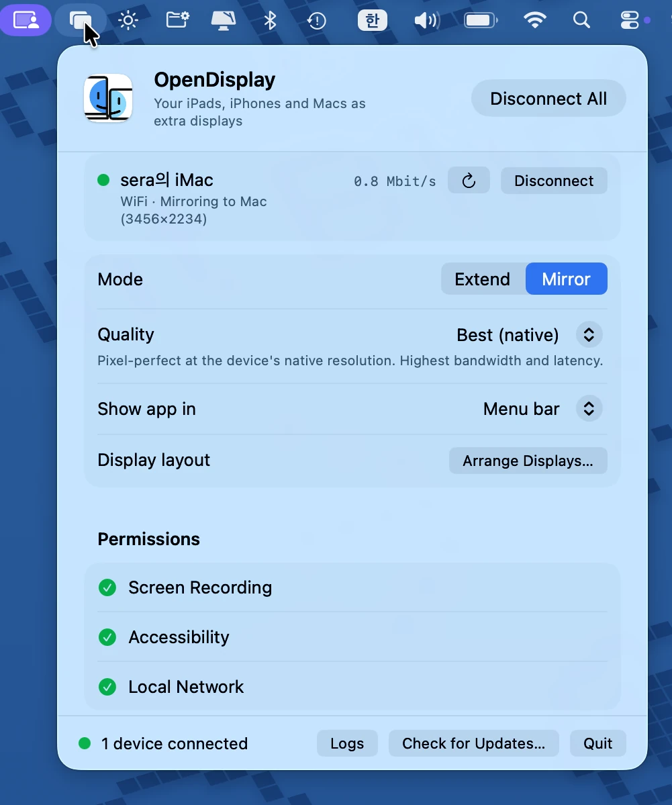Click the 0.8 Mbit/s bandwidth readout
Screen dimensions: 672x805
(395, 181)
